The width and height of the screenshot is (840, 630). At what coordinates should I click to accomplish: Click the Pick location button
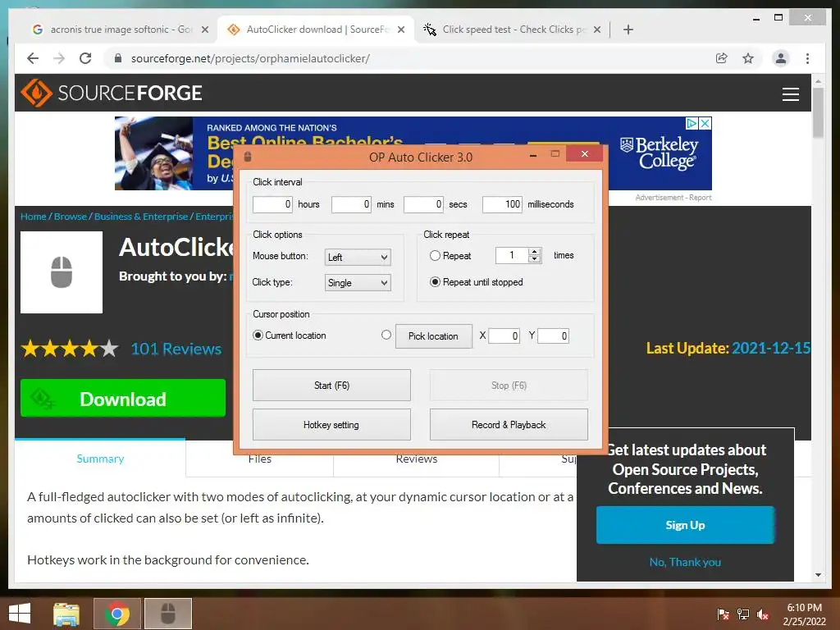tap(433, 336)
